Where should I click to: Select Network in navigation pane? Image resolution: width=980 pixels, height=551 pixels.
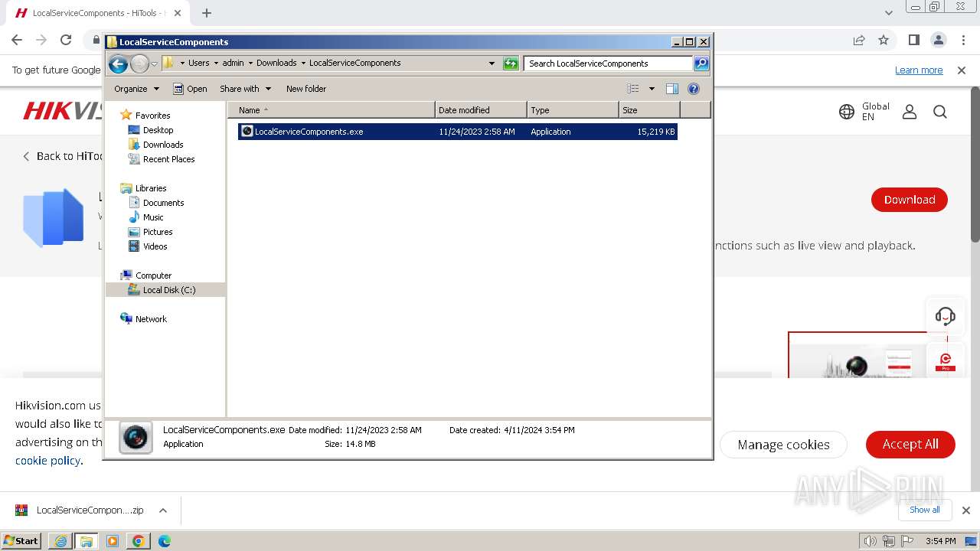click(x=151, y=319)
